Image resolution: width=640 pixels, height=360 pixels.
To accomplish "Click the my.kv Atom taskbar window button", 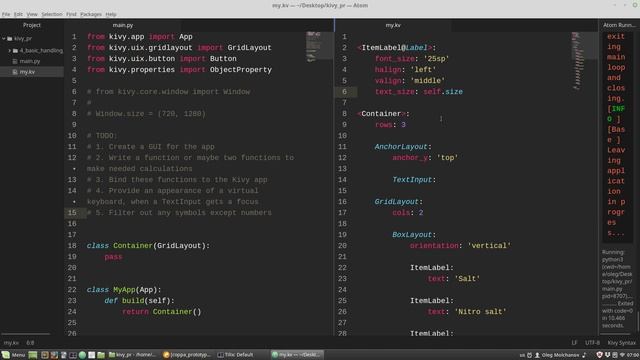I will [297, 355].
